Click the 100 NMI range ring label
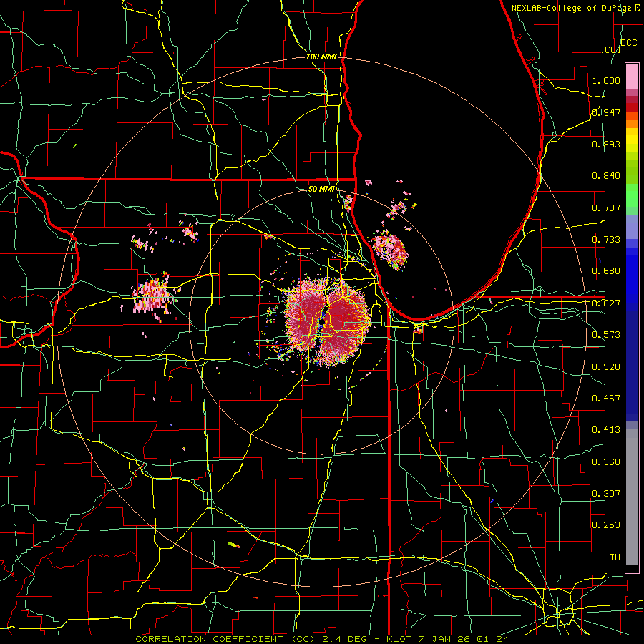Viewport: 644px width, 644px height. point(321,57)
